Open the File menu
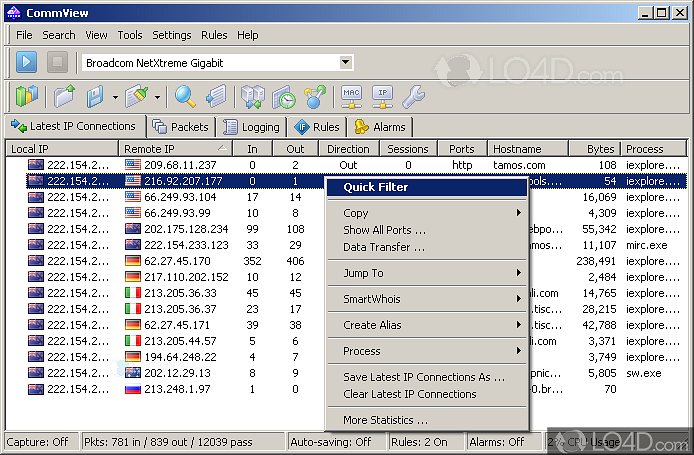Viewport: 694px width, 455px height. coord(24,35)
